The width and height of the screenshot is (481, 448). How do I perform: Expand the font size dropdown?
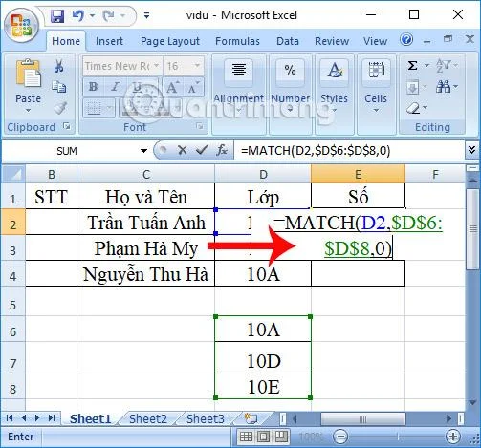pyautogui.click(x=197, y=66)
